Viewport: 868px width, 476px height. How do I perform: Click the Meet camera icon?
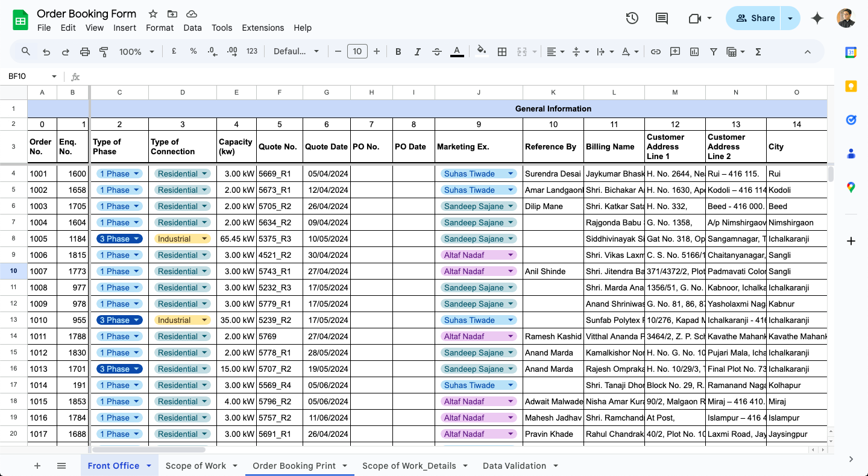click(694, 18)
